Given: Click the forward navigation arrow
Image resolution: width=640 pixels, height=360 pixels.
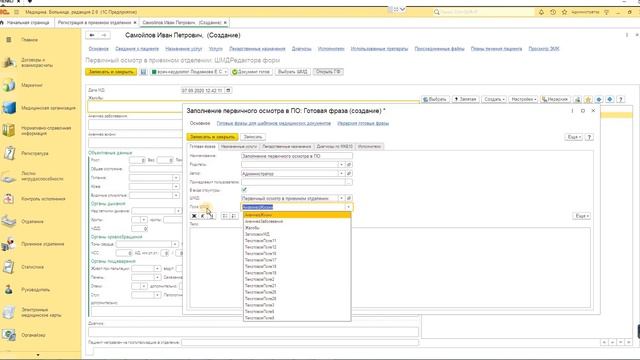Looking at the screenshot, I should 104,36.
